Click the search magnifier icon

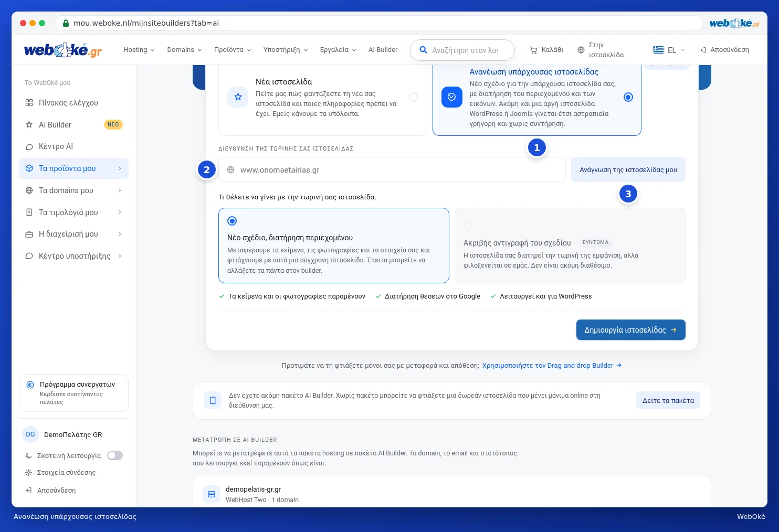pyautogui.click(x=423, y=50)
